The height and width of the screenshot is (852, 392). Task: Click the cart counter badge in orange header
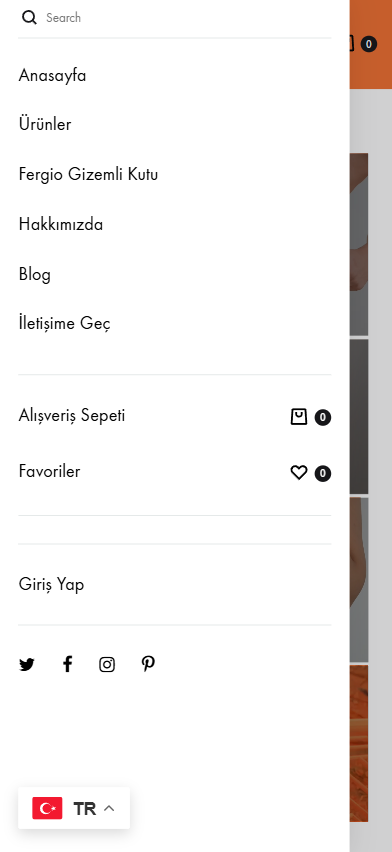pyautogui.click(x=369, y=44)
